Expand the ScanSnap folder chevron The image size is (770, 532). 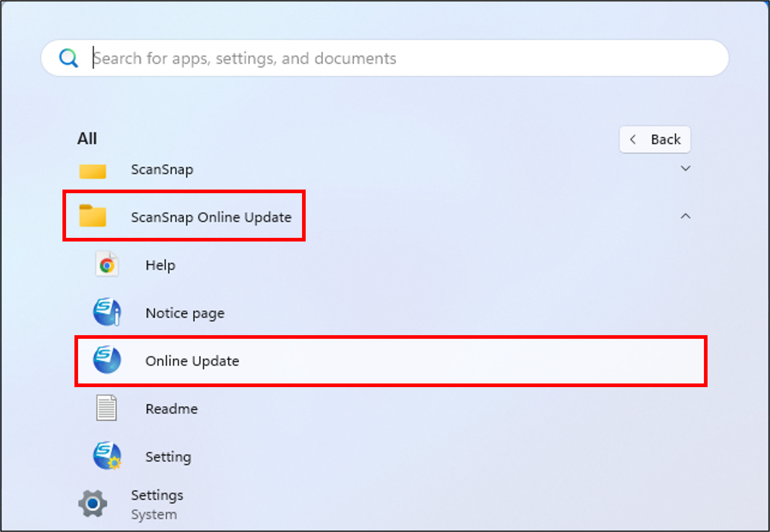(x=685, y=168)
